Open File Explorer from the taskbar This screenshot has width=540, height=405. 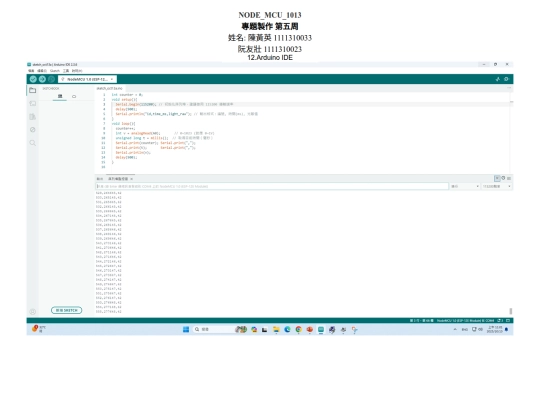276,330
